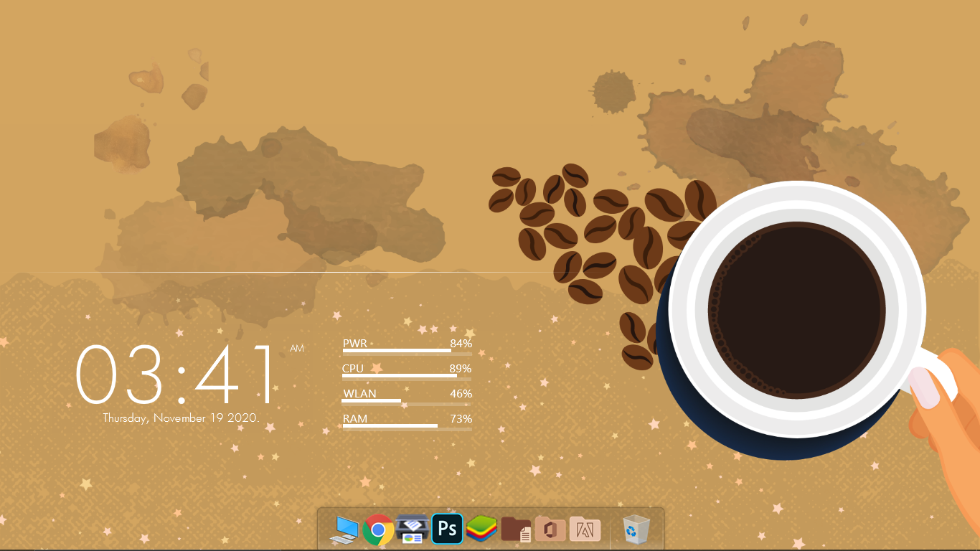Open the Adobe folder in the dock
The image size is (980, 551).
pos(585,529)
